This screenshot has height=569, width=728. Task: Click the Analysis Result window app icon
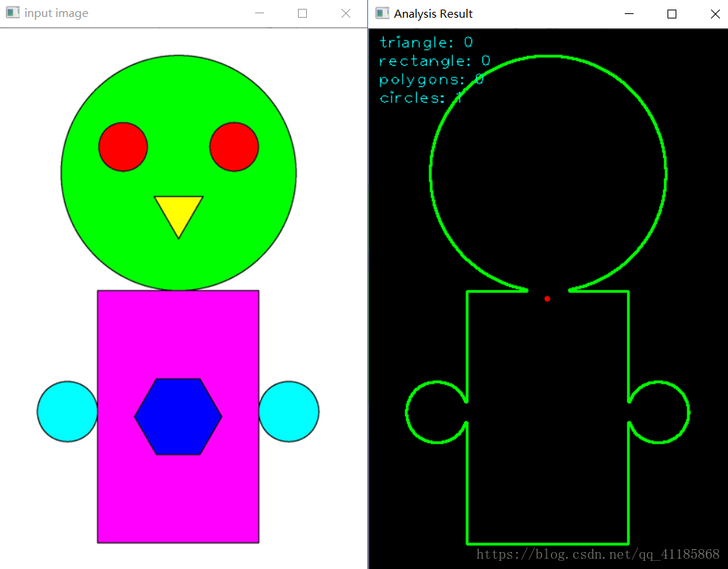coord(382,13)
